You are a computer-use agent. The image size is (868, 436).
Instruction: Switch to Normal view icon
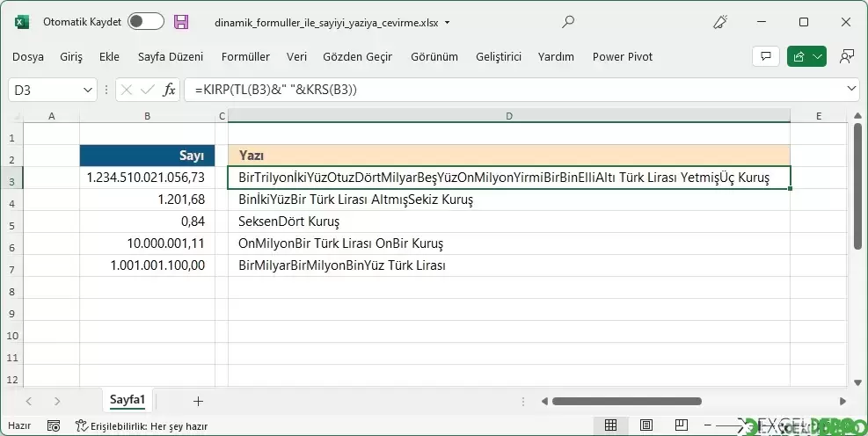(x=610, y=425)
